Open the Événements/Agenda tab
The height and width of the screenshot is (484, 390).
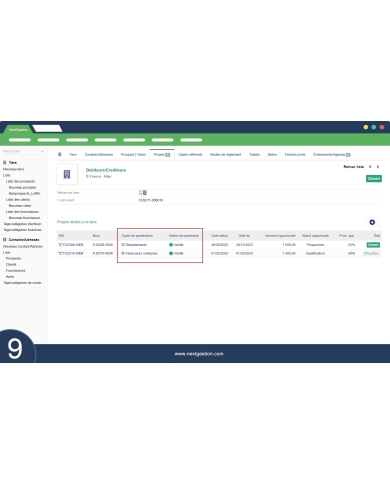332,154
